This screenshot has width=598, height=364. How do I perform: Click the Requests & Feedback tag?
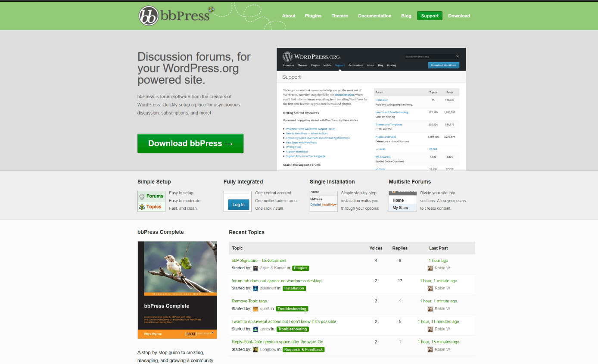pos(304,349)
